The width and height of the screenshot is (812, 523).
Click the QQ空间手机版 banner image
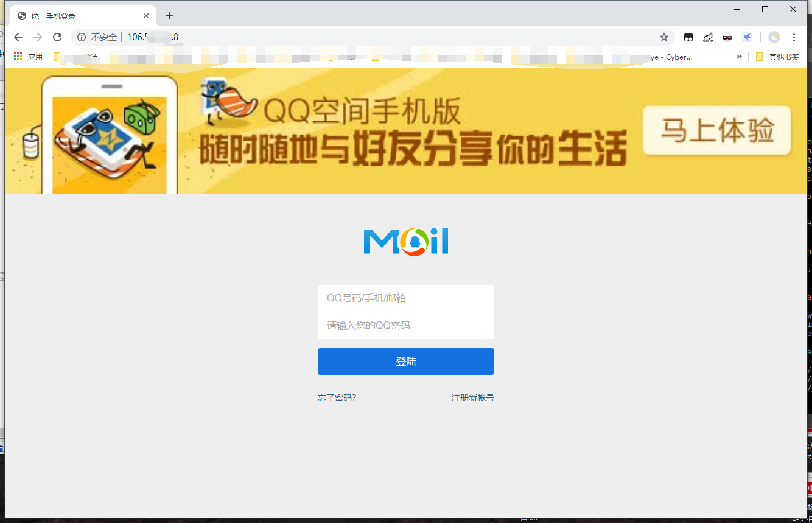click(405, 130)
